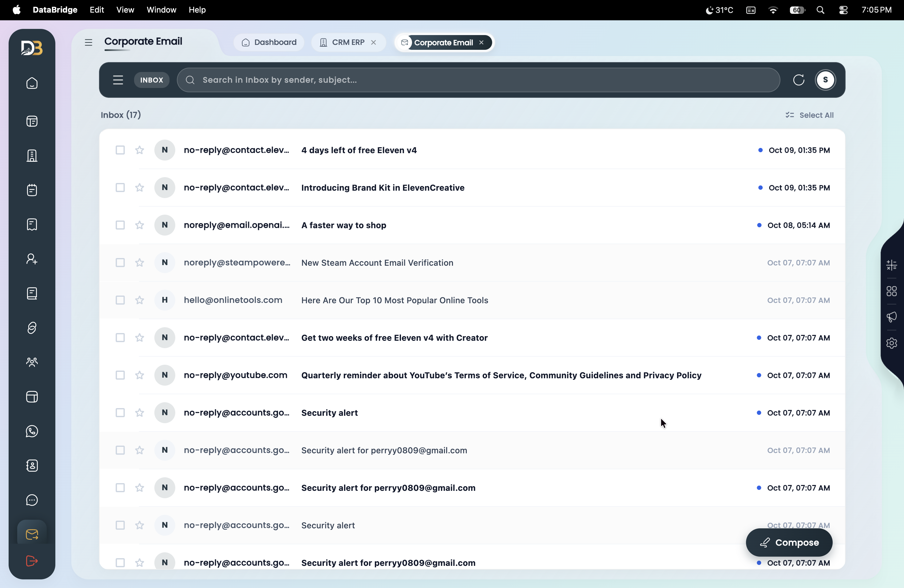Click the Compose button
The width and height of the screenshot is (904, 588).
(789, 542)
